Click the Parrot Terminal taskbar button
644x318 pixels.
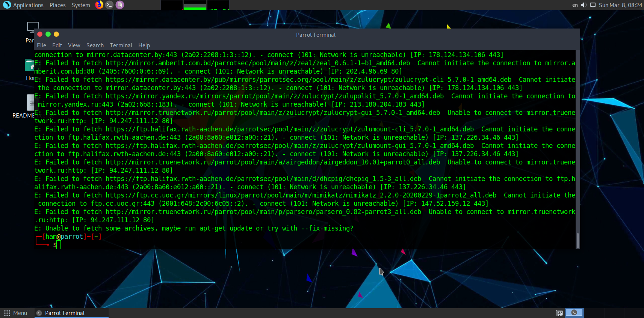[x=71, y=313]
